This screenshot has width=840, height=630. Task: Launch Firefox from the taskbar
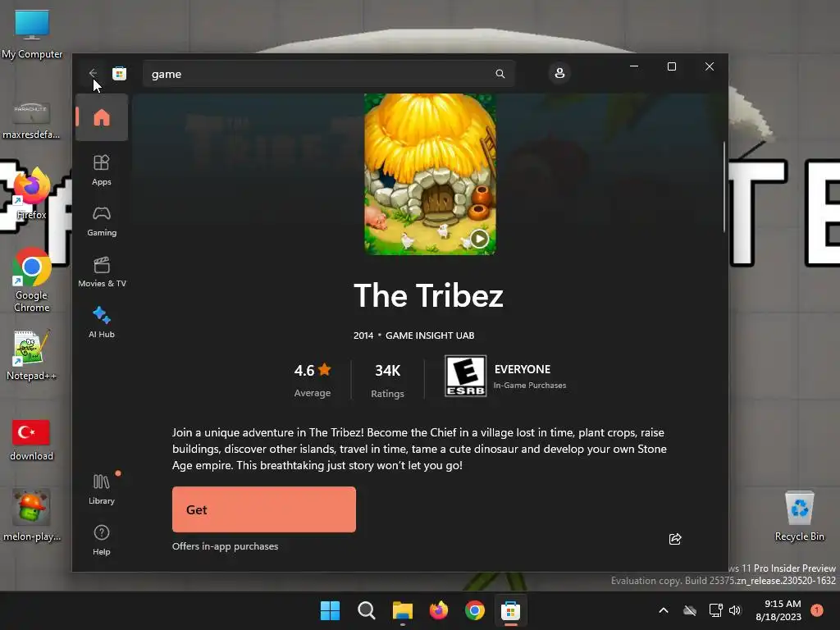(x=439, y=610)
